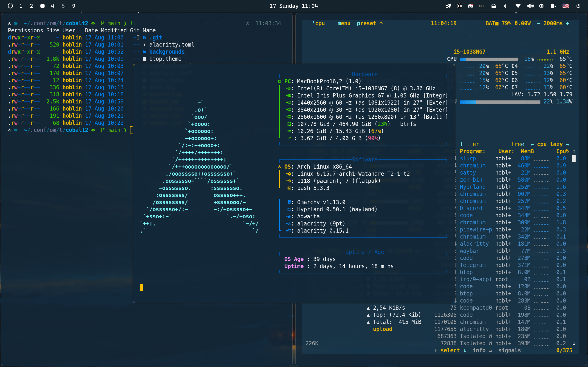Increase update interval with plus beside 2000ms
Screen dimensions: 588x367
[x=568, y=23]
